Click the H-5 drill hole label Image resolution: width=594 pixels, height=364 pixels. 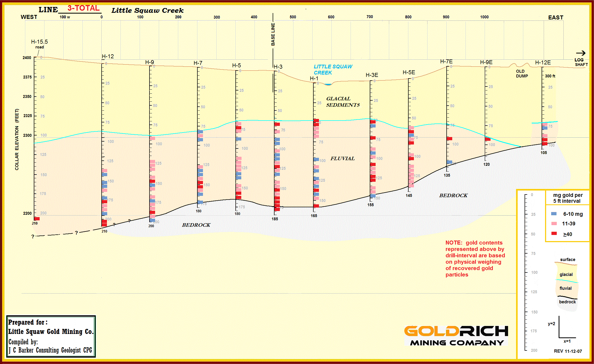pyautogui.click(x=236, y=65)
